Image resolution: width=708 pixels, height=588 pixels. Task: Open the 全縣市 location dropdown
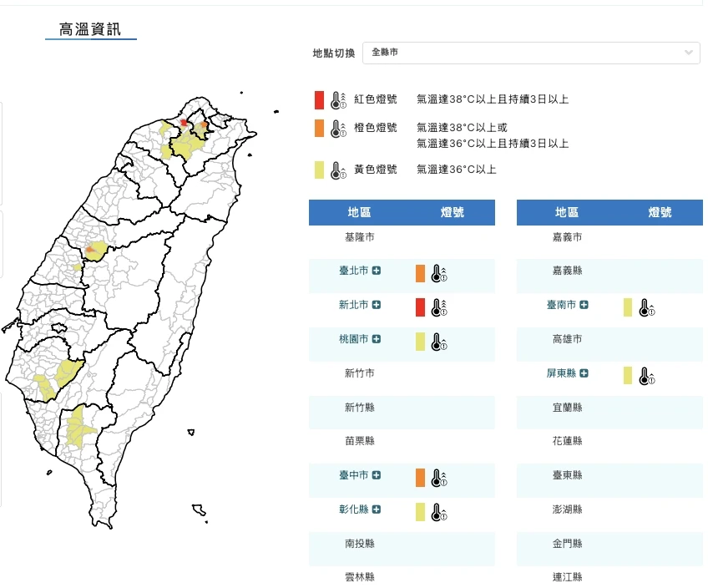[530, 53]
